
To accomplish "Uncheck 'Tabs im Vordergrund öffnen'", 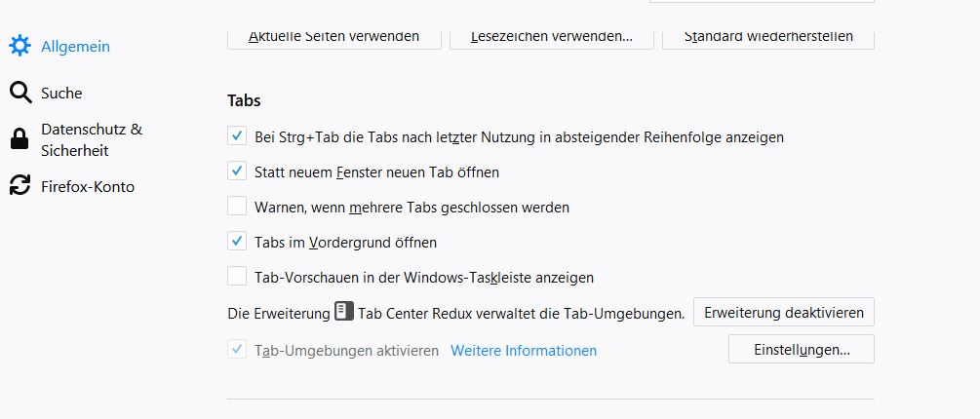I will pos(237,241).
